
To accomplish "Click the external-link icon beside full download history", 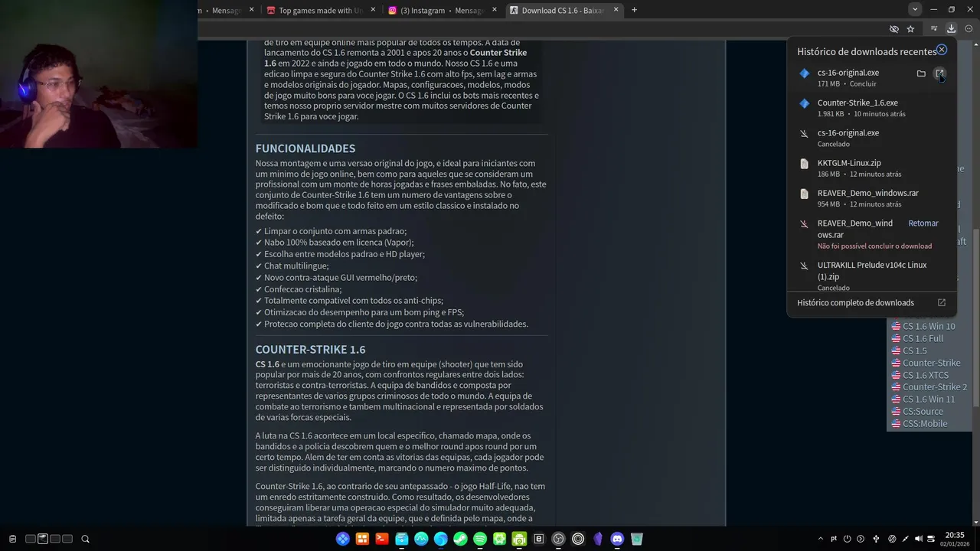I will (x=942, y=303).
